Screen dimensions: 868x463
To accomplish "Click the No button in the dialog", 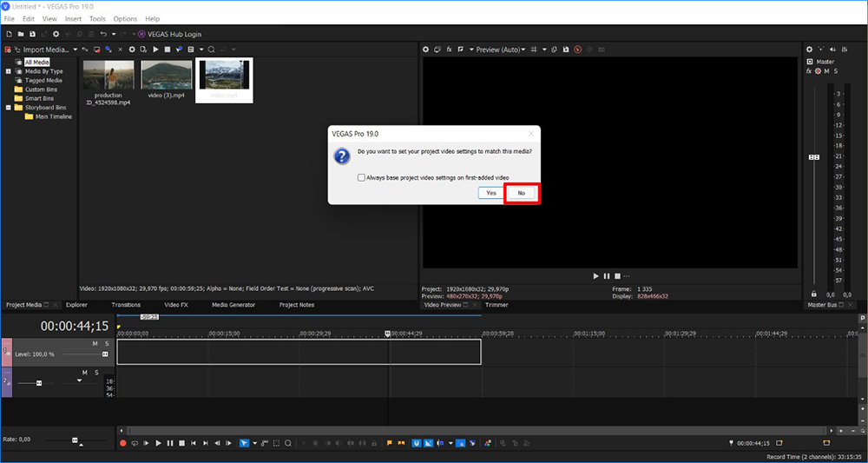I will (522, 193).
